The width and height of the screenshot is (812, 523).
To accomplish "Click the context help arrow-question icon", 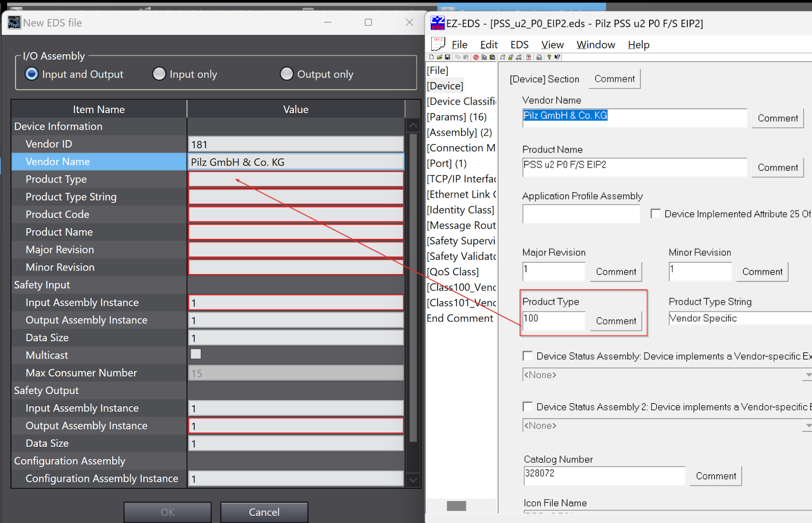I will (x=557, y=57).
